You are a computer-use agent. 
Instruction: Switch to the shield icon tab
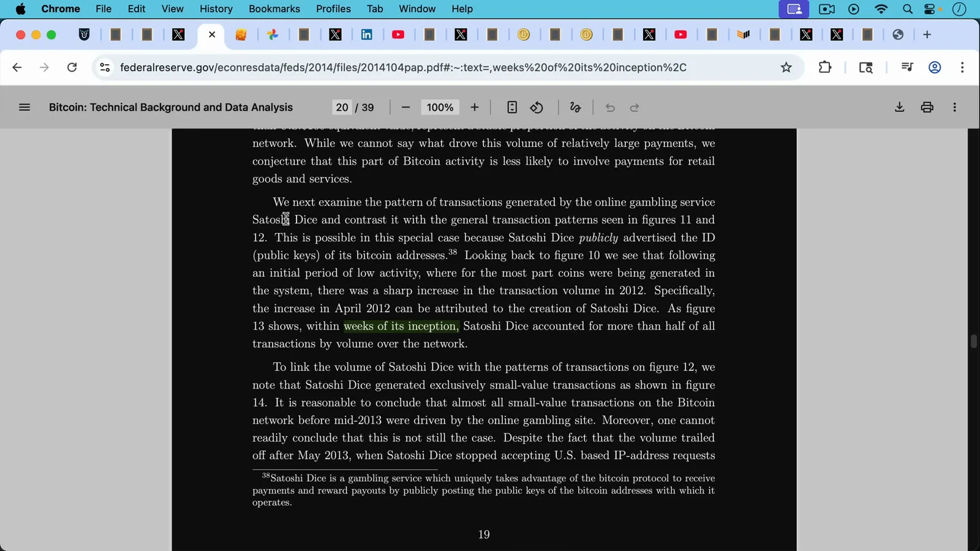tap(85, 34)
